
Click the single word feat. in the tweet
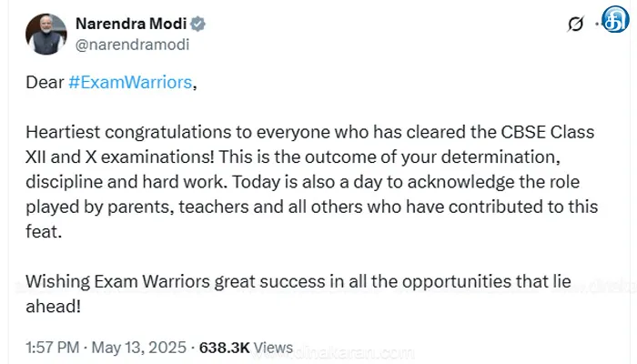[44, 231]
